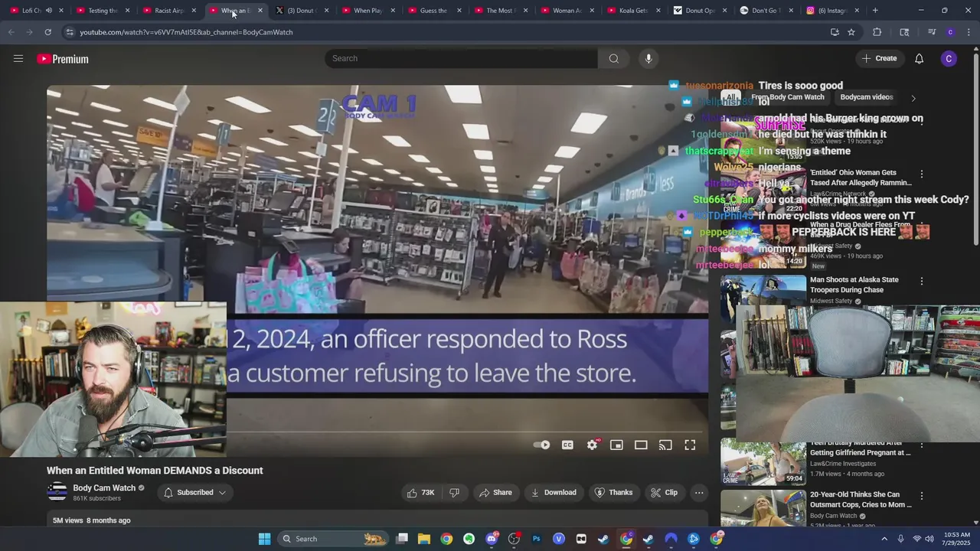Click the search magnifier button
Viewport: 980px width, 551px height.
pos(613,59)
